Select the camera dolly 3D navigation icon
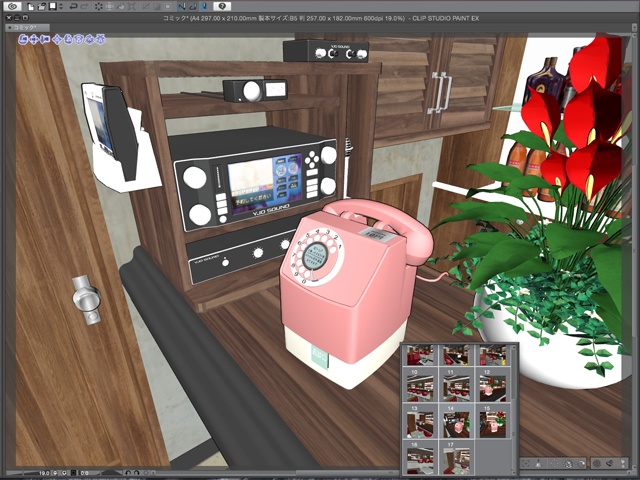Screen dimensions: 640x480 pyautogui.click(x=45, y=39)
